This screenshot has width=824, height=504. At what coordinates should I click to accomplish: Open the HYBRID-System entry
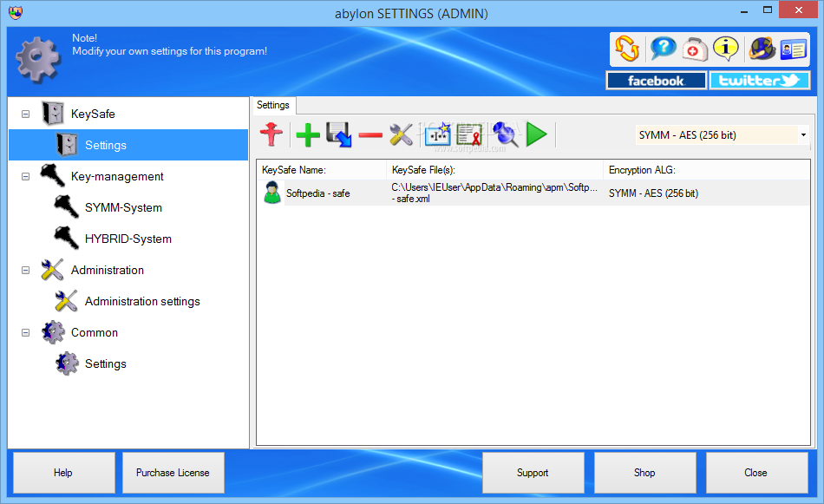(x=128, y=239)
